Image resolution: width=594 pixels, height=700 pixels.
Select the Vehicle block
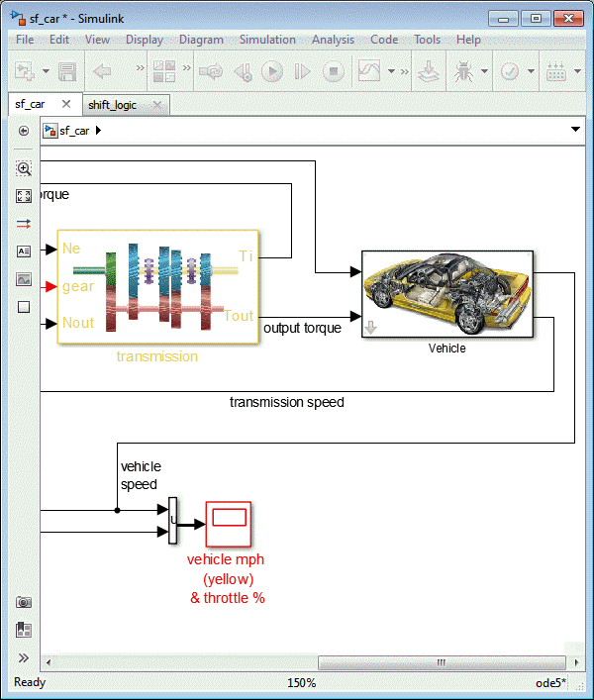(x=447, y=294)
